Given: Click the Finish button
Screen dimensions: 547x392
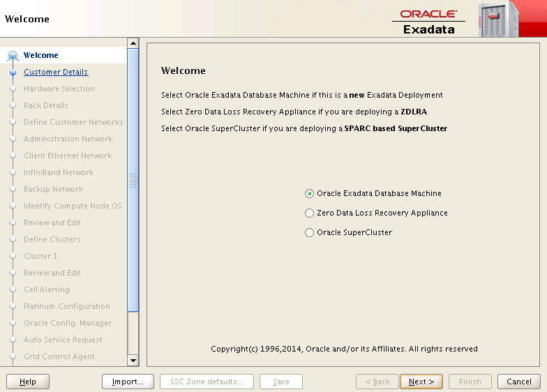Looking at the screenshot, I should click(470, 382).
